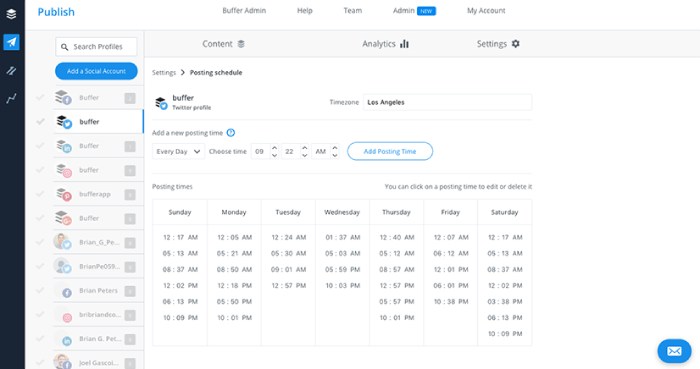
Task: Toggle checkmark beside Brian Peters profile
Action: 40,290
